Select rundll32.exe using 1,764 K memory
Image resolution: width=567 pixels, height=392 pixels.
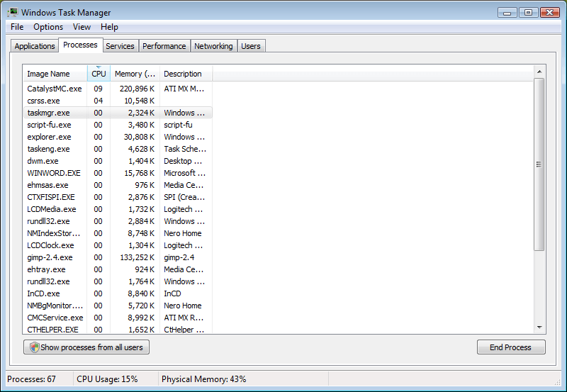click(x=118, y=281)
